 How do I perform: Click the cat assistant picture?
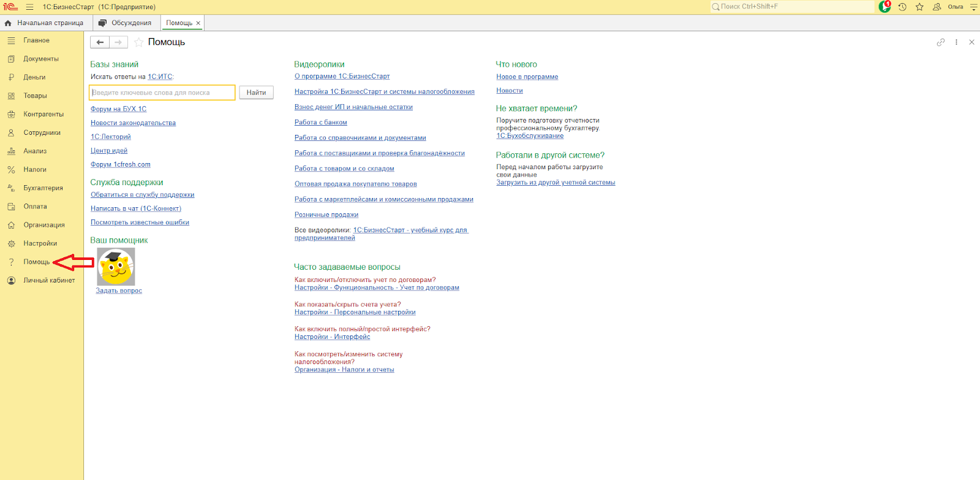[x=116, y=267]
